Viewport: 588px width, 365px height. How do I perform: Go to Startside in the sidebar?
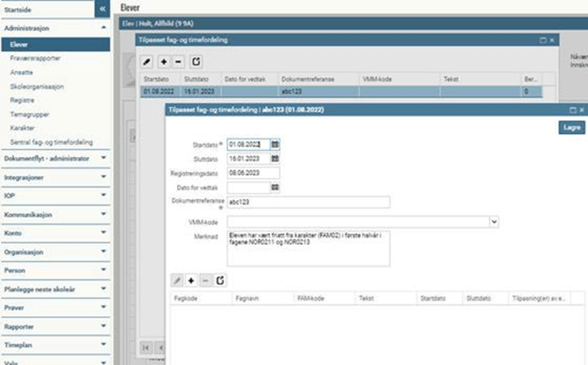(x=19, y=8)
